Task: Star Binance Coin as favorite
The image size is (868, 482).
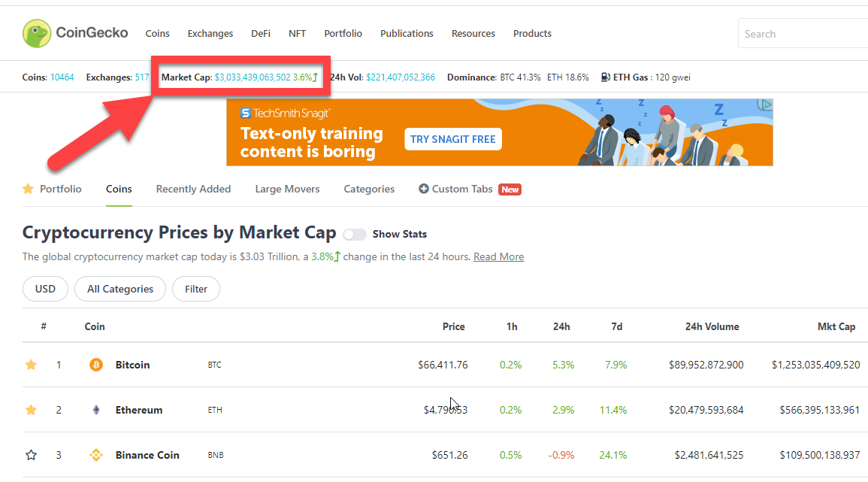Action: click(31, 455)
